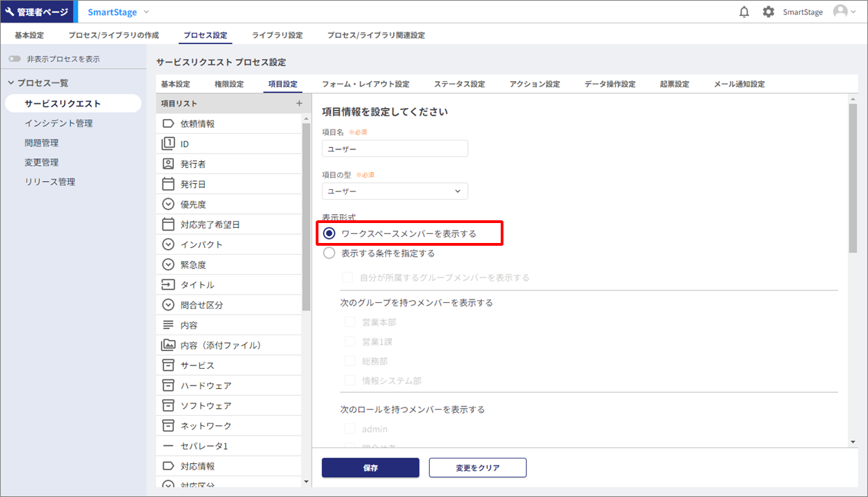Select ワークスペースメンバーを表示する radio button

tap(329, 233)
